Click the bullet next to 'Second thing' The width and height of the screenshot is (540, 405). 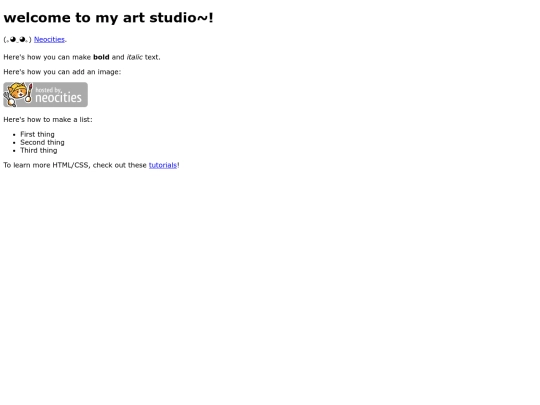click(14, 143)
